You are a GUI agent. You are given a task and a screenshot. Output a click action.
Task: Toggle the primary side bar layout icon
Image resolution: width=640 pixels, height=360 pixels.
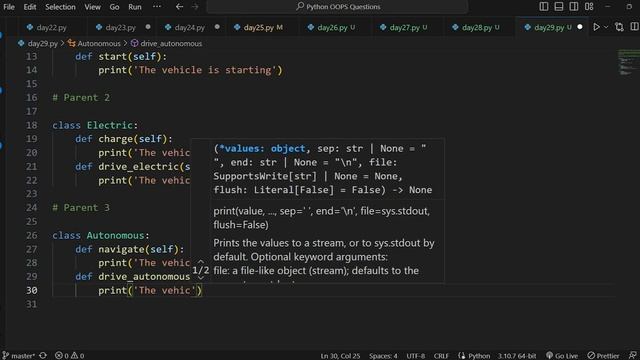(544, 7)
